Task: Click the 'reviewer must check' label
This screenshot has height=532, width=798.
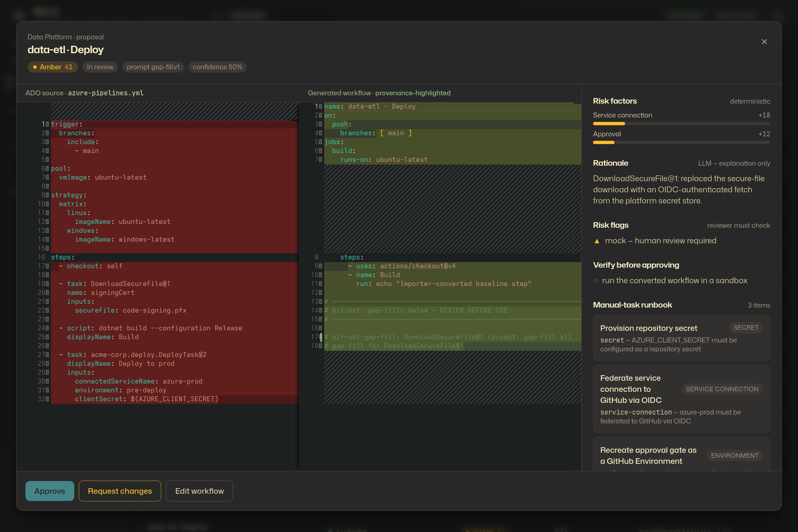Action: (739, 226)
